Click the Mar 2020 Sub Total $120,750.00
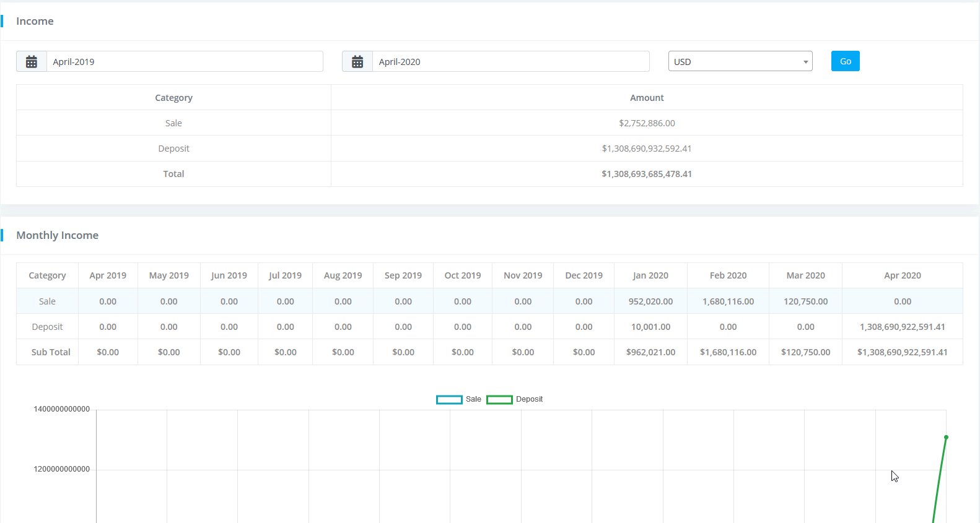The height and width of the screenshot is (523, 980). point(805,352)
